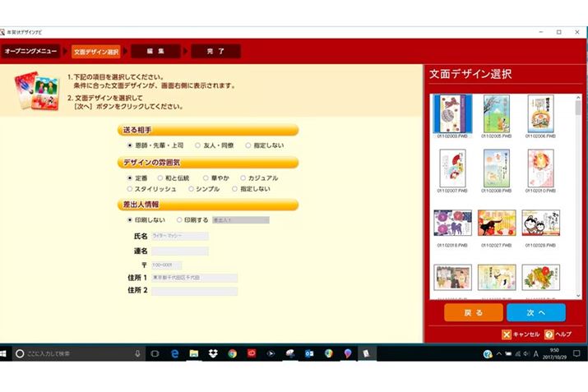Select design thumbnail 01102005.FWB
Viewport: 588px width, 392px height.
coord(497,114)
